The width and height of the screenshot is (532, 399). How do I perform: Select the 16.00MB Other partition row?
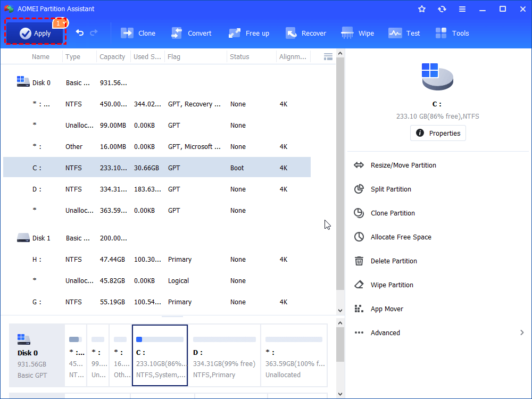pyautogui.click(x=157, y=147)
